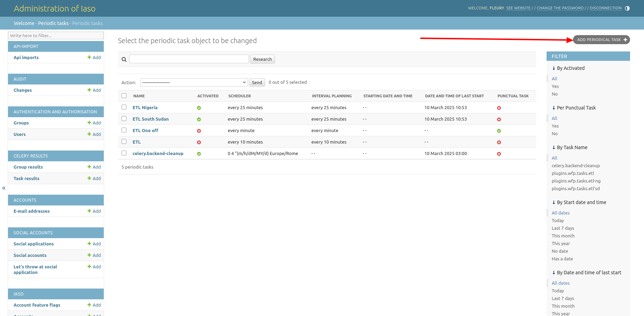Filter activated tasks by Yes
This screenshot has width=644, height=316.
[x=555, y=87]
